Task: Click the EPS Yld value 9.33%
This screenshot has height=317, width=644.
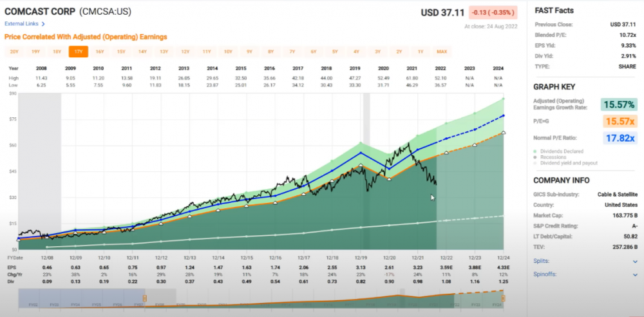Action: [x=629, y=45]
